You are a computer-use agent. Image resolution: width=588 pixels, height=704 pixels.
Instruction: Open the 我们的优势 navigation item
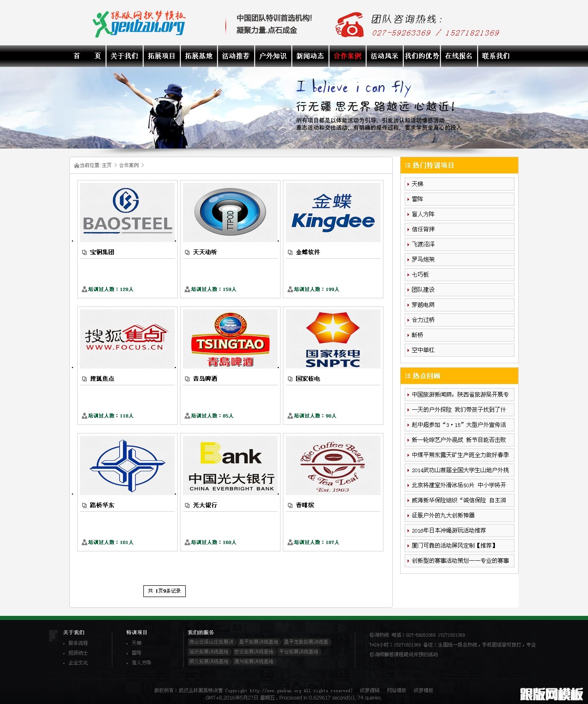pyautogui.click(x=422, y=56)
